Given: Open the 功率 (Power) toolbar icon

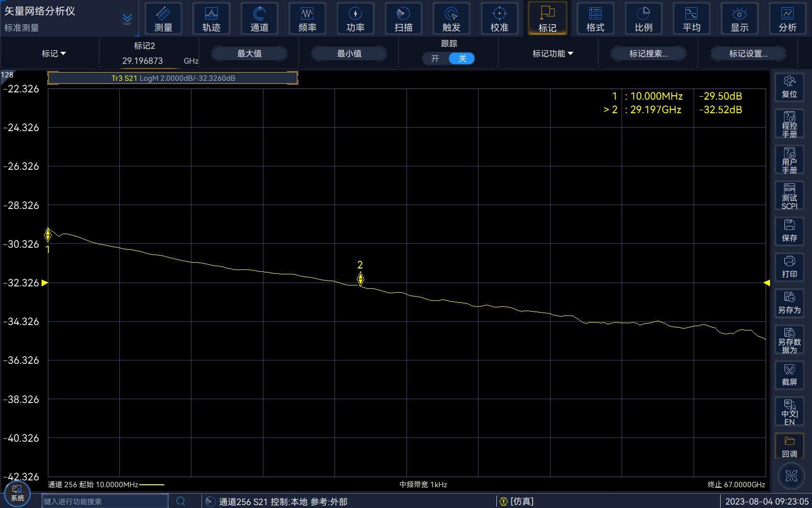Looking at the screenshot, I should coord(355,19).
